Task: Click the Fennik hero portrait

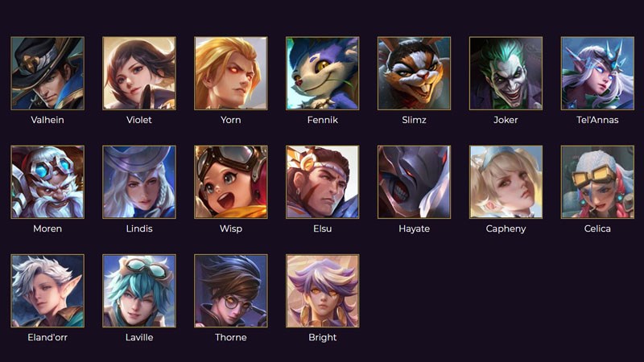Action: coord(323,73)
